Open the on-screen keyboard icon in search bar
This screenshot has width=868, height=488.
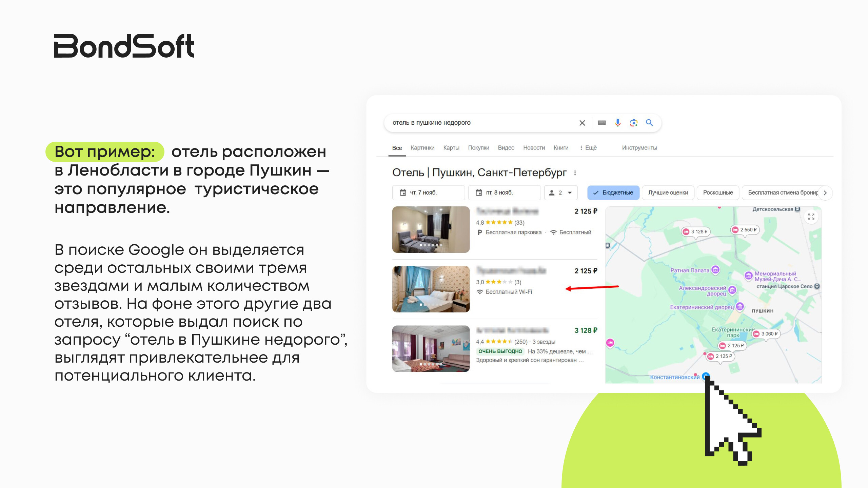pyautogui.click(x=601, y=123)
